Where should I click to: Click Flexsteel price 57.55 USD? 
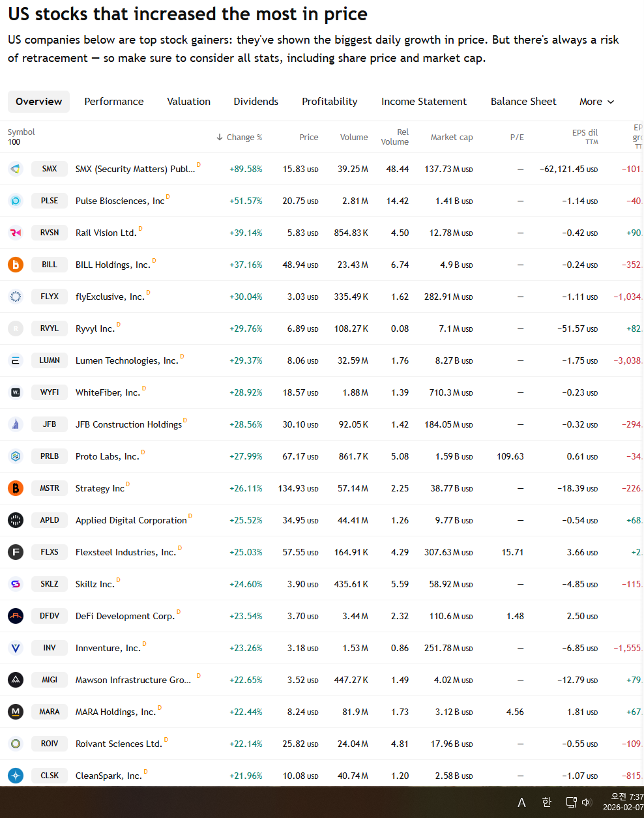click(300, 552)
